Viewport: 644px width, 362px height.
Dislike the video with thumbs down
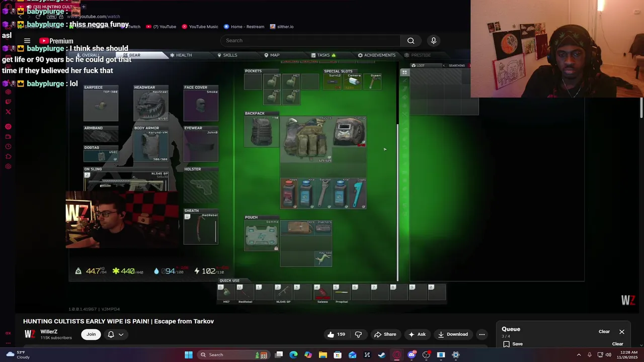tap(358, 334)
